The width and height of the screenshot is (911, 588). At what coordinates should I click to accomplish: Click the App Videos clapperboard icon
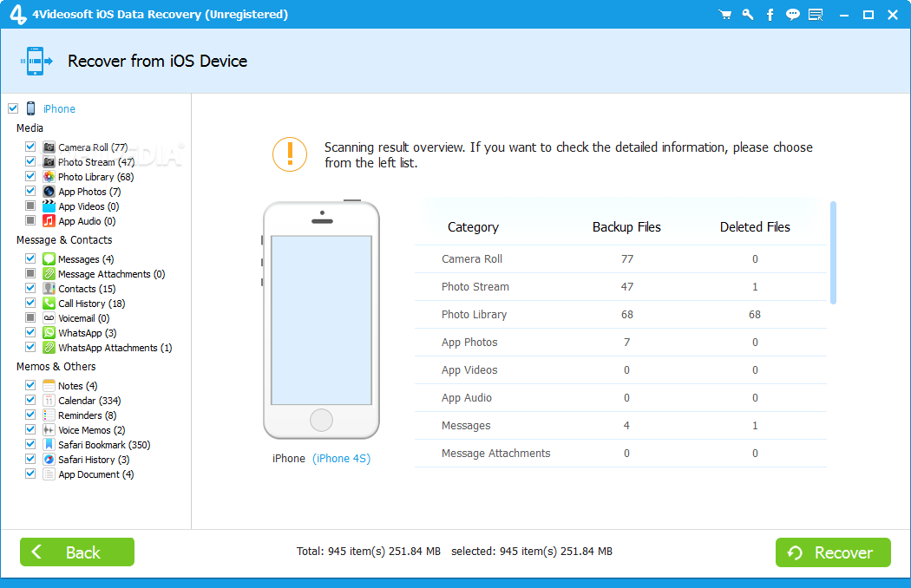coord(49,206)
